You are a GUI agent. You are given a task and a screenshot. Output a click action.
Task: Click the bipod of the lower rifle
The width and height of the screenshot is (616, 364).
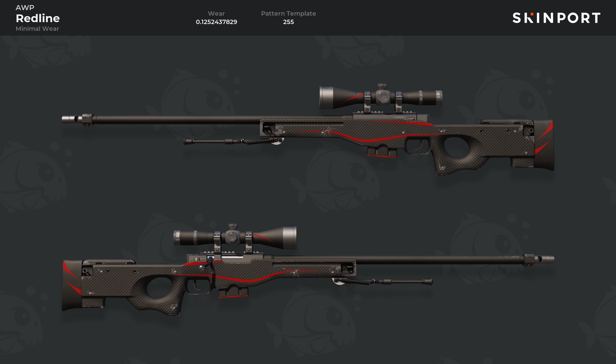382,281
